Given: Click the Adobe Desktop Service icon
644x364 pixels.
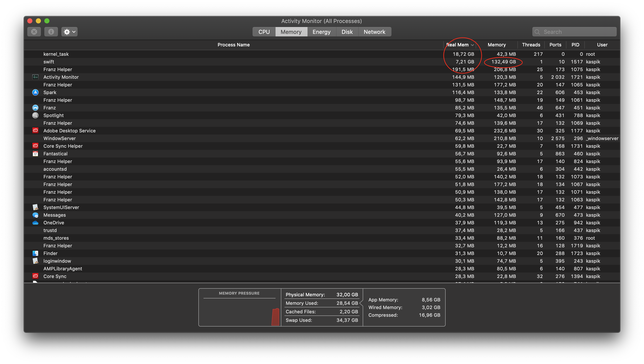Looking at the screenshot, I should click(35, 130).
